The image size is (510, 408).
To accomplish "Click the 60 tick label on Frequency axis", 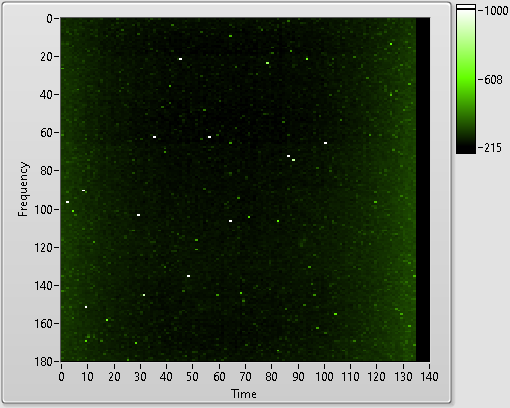I will click(46, 133).
